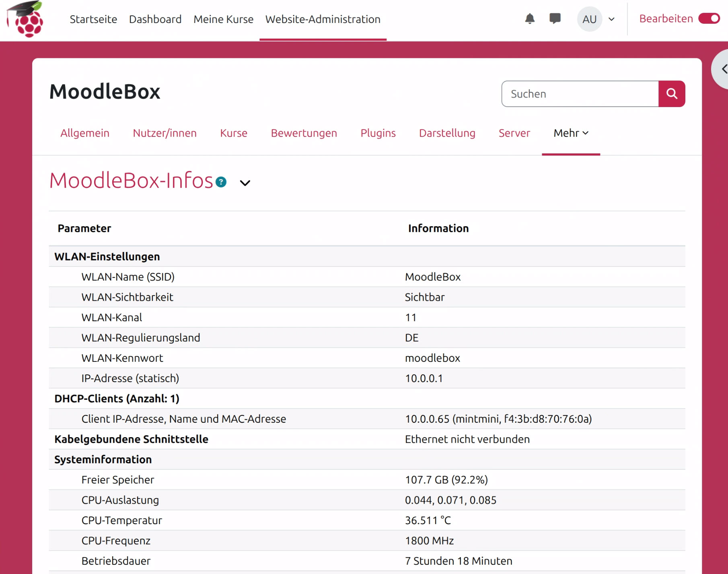Click the DHCP-Clients (Anzahl: 1) row
This screenshot has height=574, width=728.
pyautogui.click(x=367, y=398)
